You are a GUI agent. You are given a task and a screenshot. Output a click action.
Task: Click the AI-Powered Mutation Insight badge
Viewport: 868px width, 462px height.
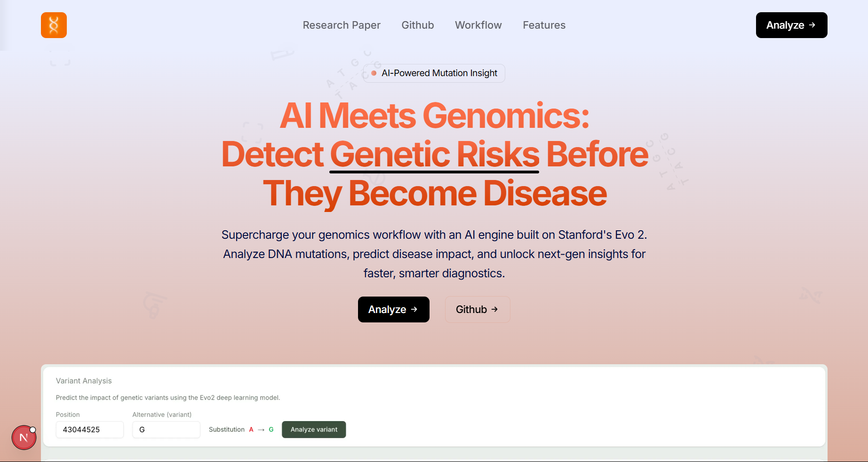[433, 73]
